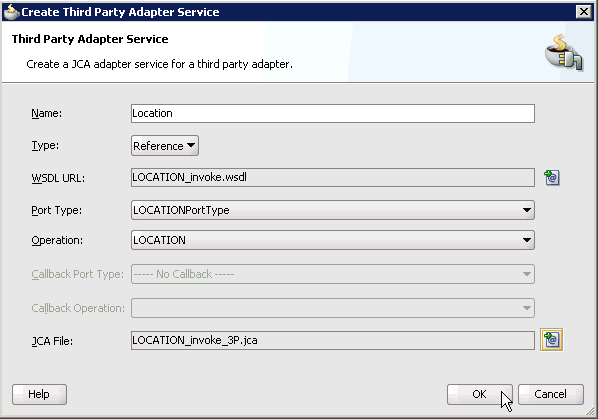Click inside the Name field
This screenshot has height=419, width=598.
click(333, 114)
